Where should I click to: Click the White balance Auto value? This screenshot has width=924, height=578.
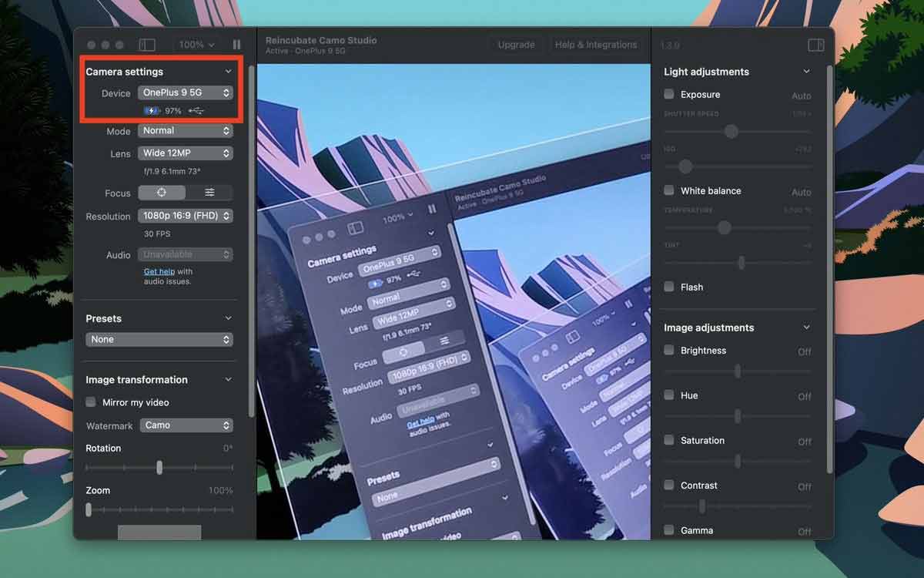pyautogui.click(x=802, y=192)
